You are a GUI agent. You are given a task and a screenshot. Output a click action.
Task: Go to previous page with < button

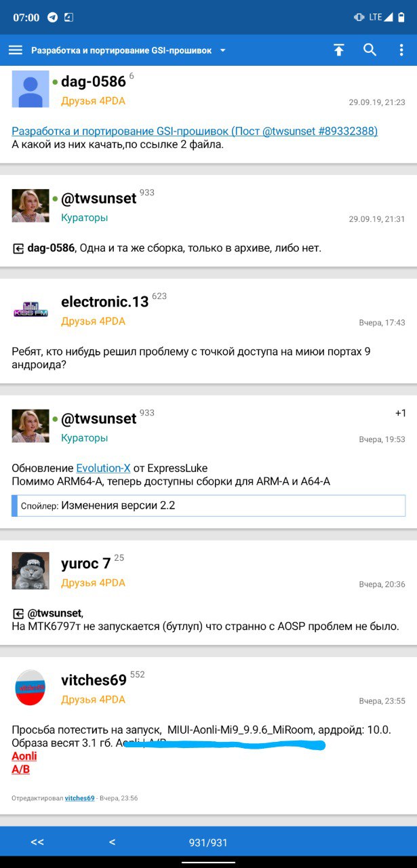(112, 843)
